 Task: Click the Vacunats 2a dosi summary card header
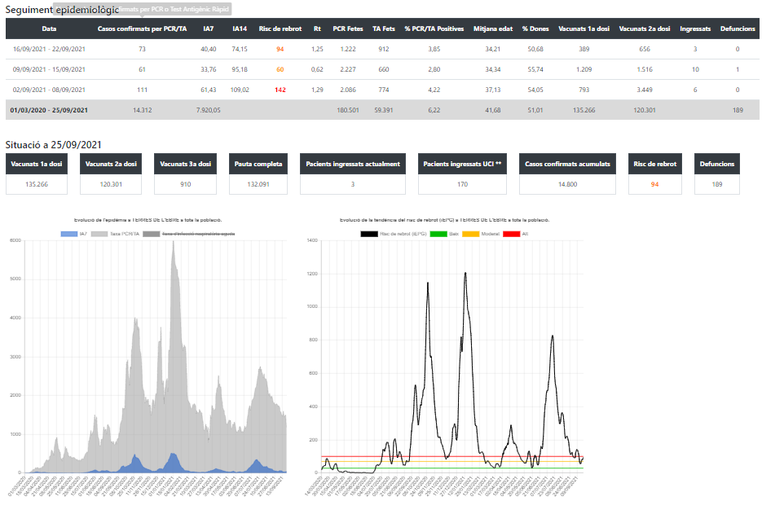click(x=111, y=164)
